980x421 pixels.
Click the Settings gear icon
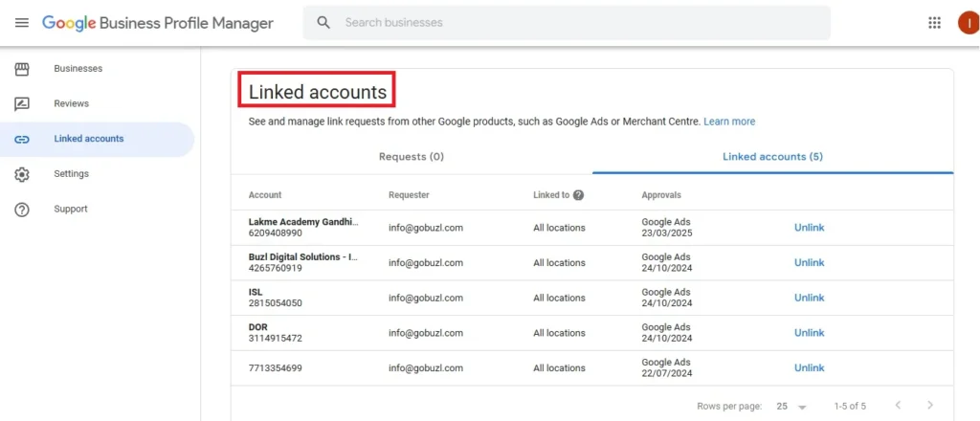[22, 174]
